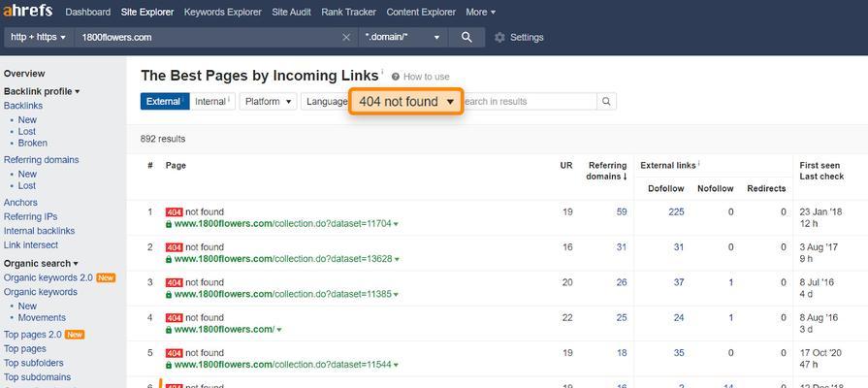Sort by the Redirects column header
The width and height of the screenshot is (868, 388).
point(766,189)
